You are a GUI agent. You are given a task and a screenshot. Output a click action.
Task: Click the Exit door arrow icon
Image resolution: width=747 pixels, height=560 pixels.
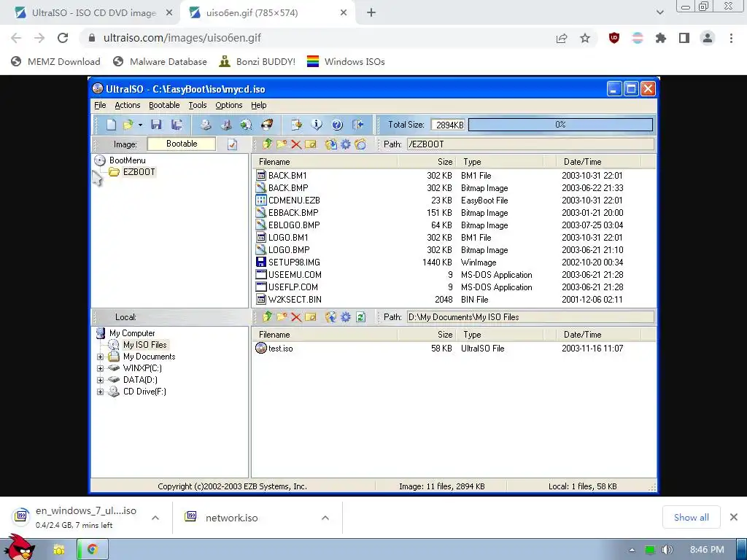[x=357, y=125]
